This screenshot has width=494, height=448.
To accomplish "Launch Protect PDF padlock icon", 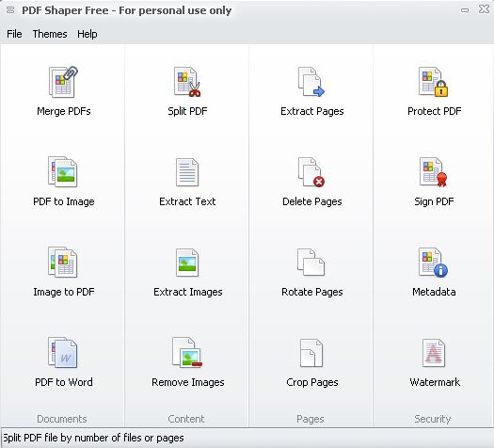I will click(433, 82).
